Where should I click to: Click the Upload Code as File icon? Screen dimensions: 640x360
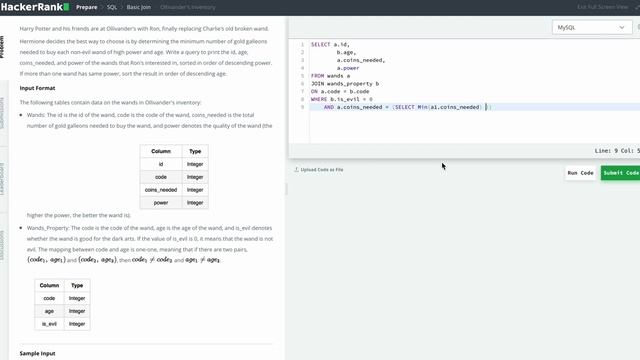point(296,169)
